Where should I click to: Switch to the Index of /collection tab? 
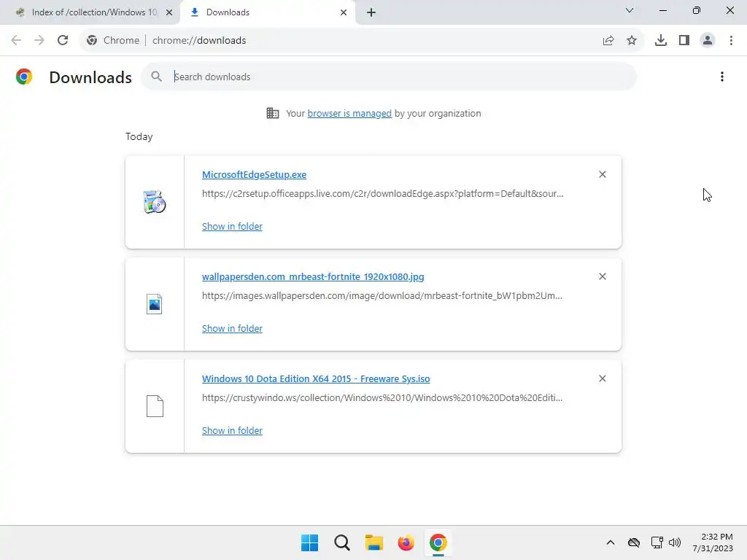pos(90,12)
